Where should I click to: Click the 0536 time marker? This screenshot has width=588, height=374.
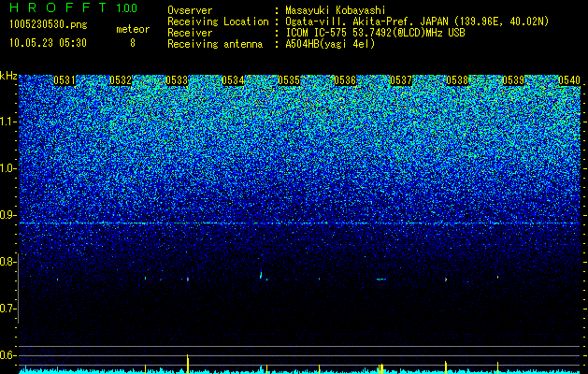click(x=345, y=80)
